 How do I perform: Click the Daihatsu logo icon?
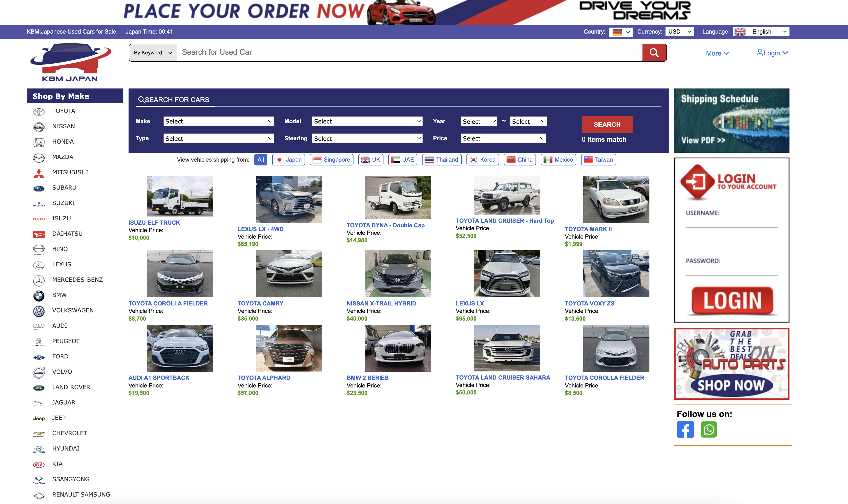(x=39, y=234)
